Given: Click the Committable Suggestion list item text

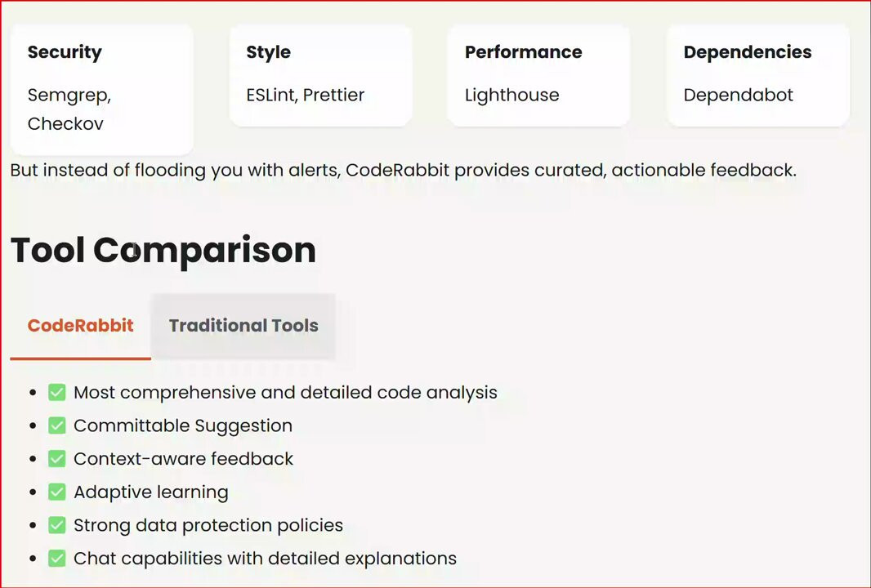Looking at the screenshot, I should (183, 425).
